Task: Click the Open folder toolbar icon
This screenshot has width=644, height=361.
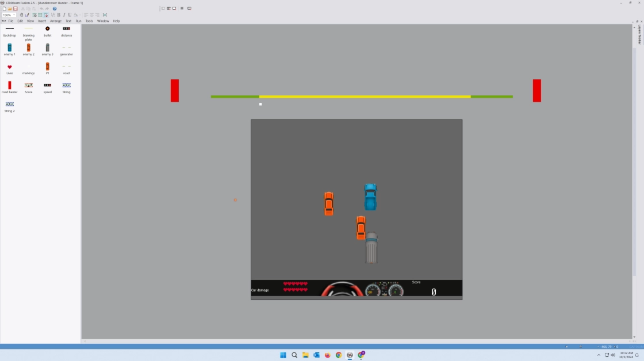Action: (x=10, y=9)
